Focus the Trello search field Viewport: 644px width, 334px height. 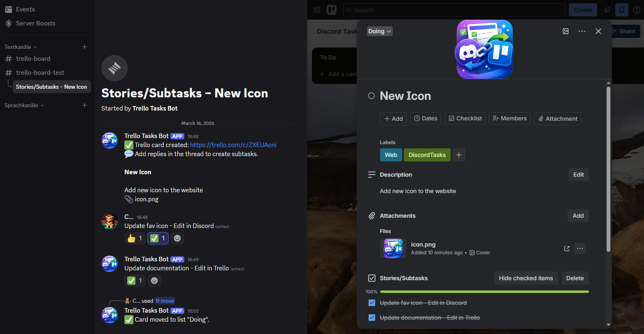pyautogui.click(x=454, y=10)
